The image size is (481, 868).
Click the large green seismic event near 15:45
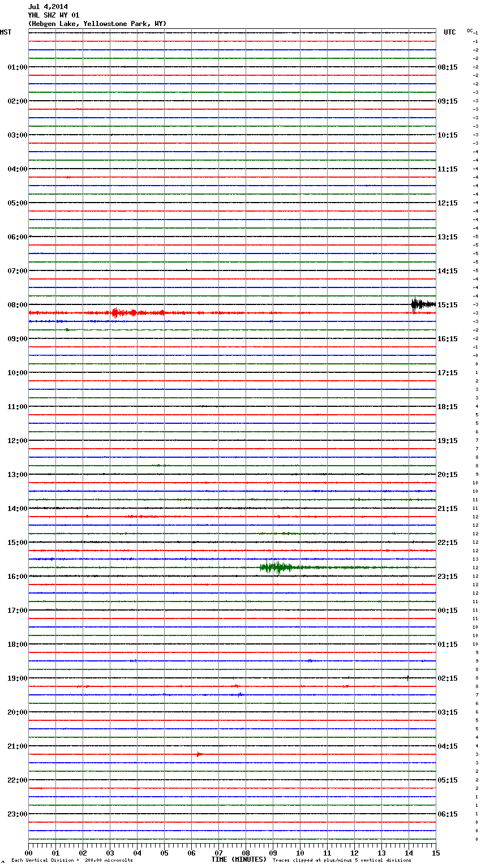[276, 568]
